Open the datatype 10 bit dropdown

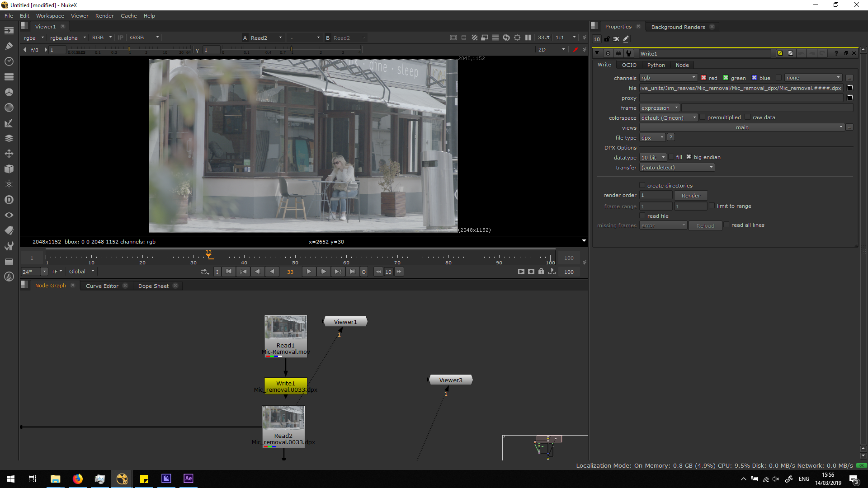pyautogui.click(x=653, y=158)
